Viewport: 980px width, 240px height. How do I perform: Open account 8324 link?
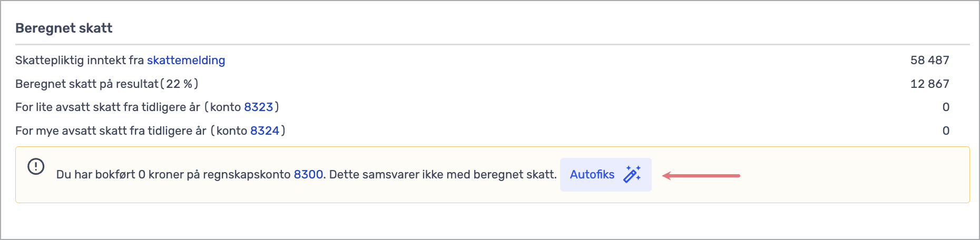264,131
